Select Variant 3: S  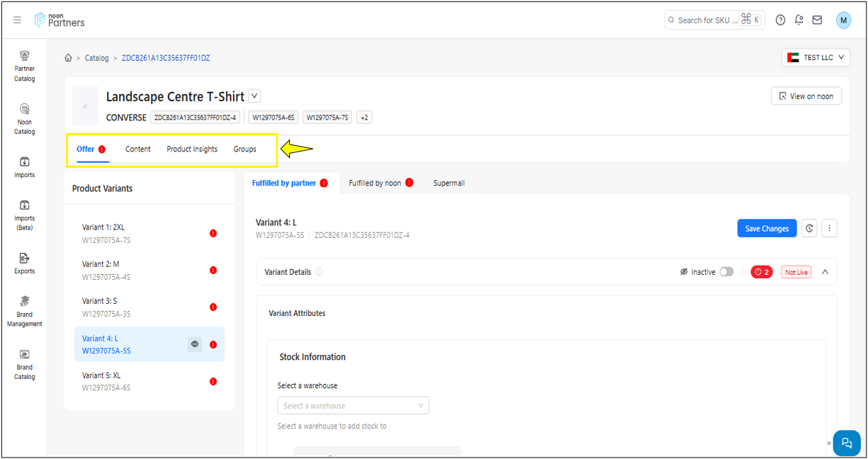(149, 307)
